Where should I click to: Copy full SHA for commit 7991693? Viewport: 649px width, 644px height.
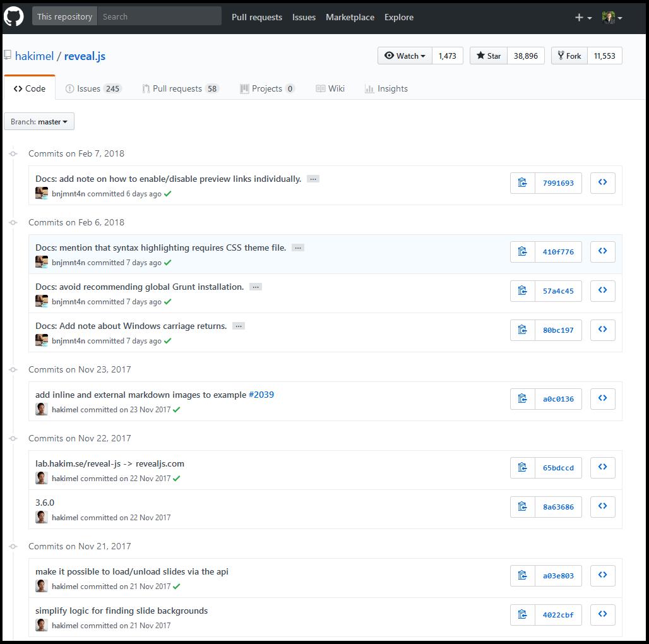tap(522, 183)
